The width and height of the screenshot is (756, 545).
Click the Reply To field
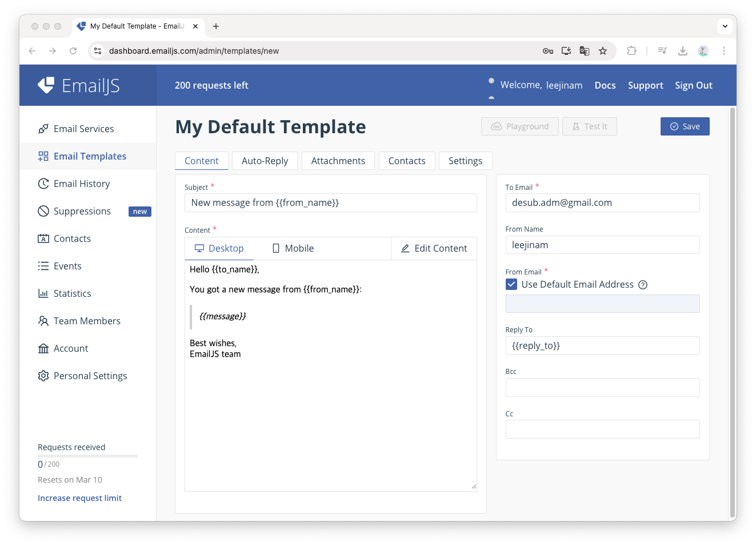tap(603, 345)
